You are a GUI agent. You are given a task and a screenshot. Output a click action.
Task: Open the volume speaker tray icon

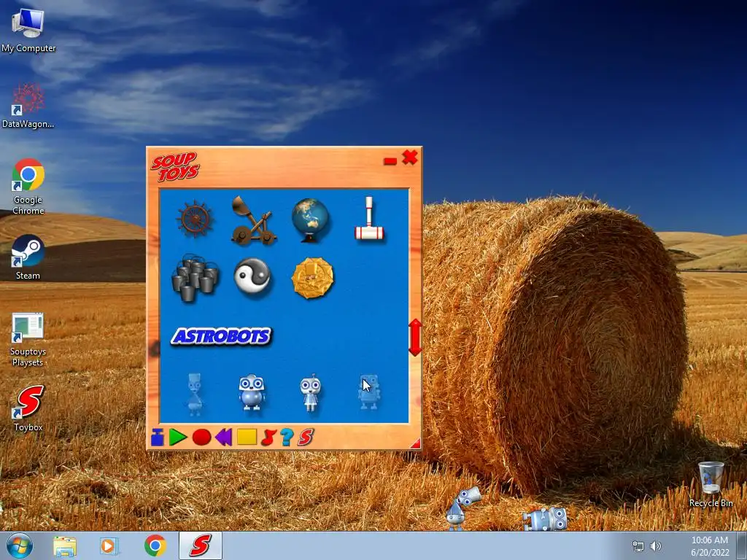pos(656,546)
